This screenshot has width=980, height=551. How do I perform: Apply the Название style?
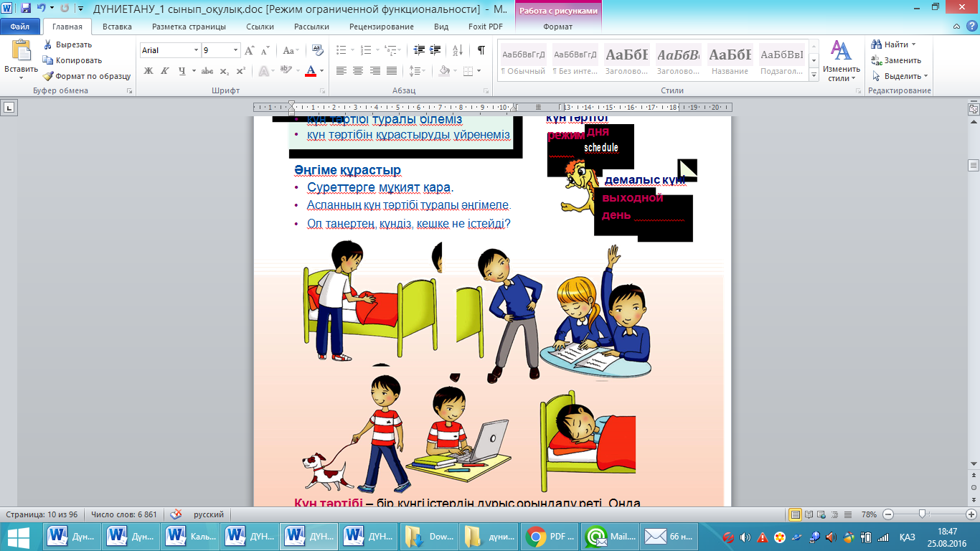pos(730,61)
